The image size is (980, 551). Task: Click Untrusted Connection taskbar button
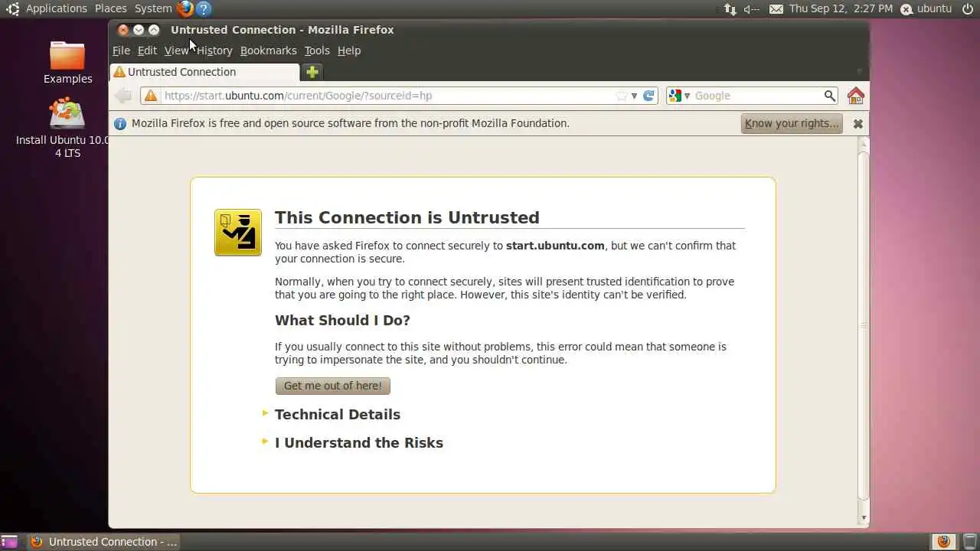pyautogui.click(x=103, y=542)
